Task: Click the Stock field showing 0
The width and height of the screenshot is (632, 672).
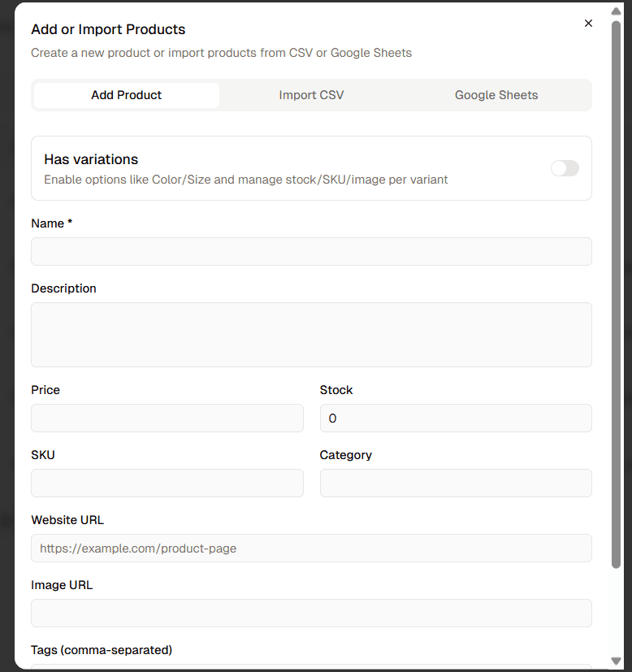Action: coord(455,418)
